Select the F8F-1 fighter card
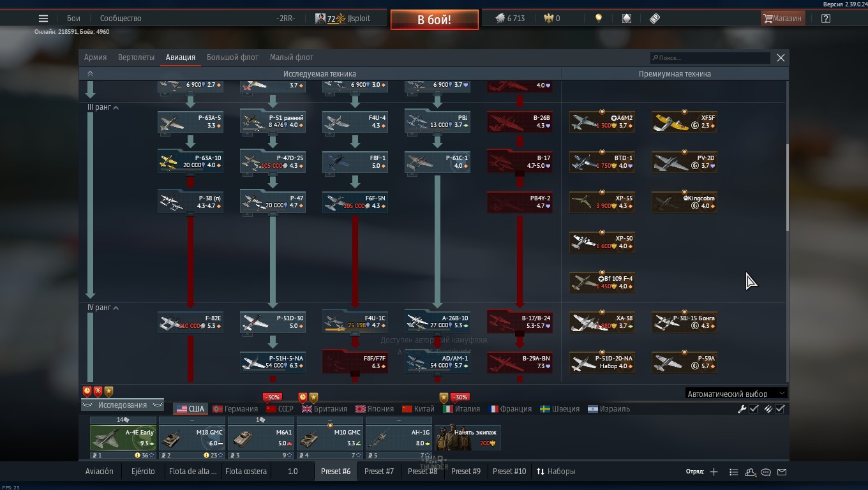 [x=355, y=162]
